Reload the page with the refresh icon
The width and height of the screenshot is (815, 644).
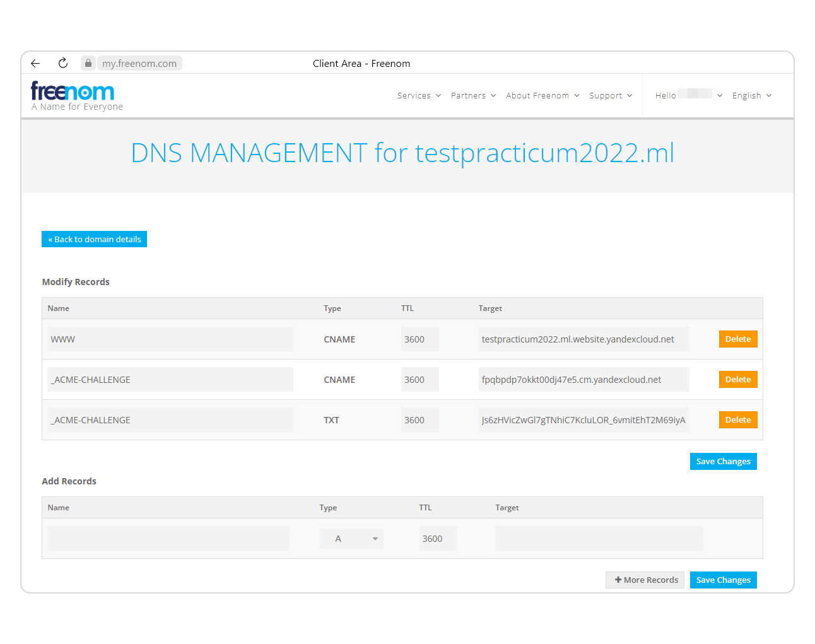pos(63,63)
